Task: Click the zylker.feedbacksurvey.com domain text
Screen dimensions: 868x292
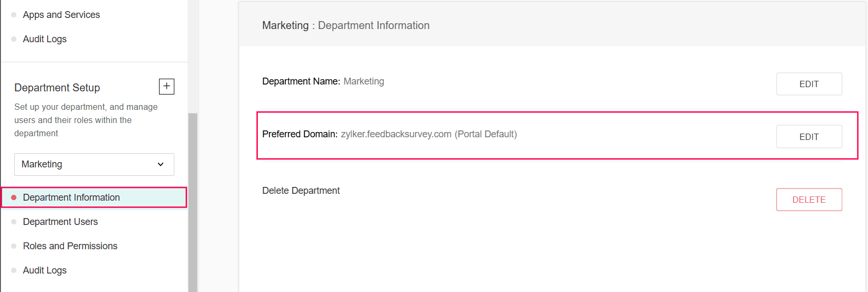Action: point(396,134)
